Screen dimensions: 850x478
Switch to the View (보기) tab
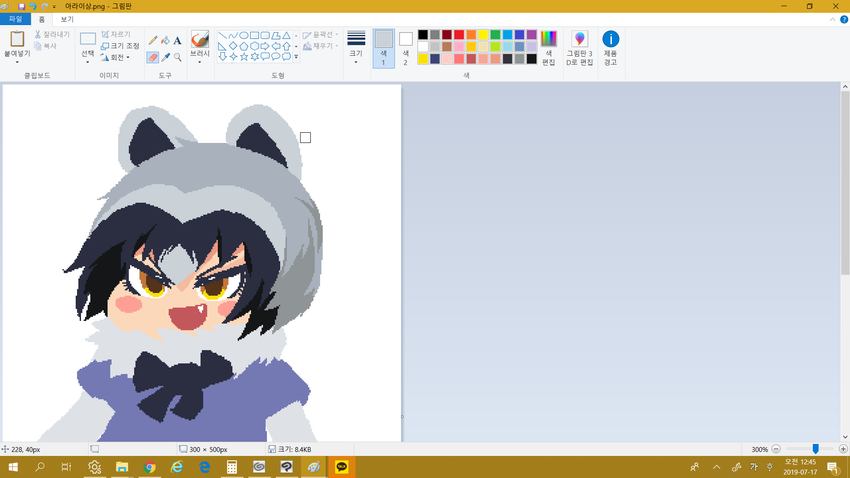pos(67,19)
